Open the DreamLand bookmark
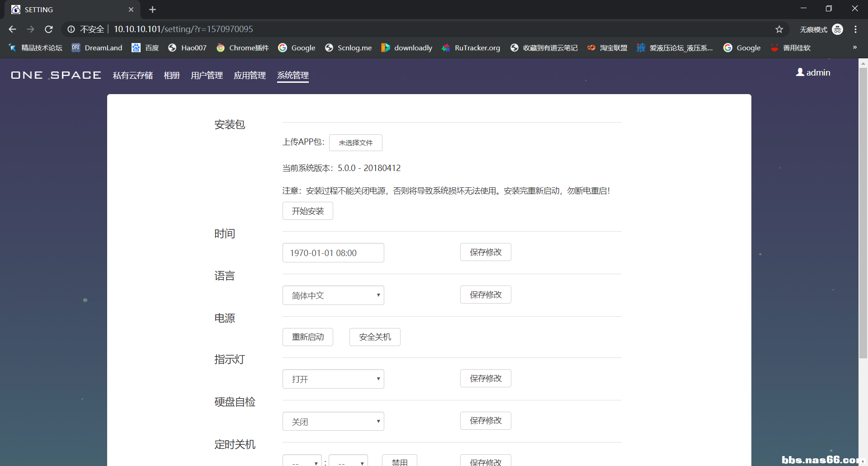Viewport: 868px width, 466px height. point(97,48)
